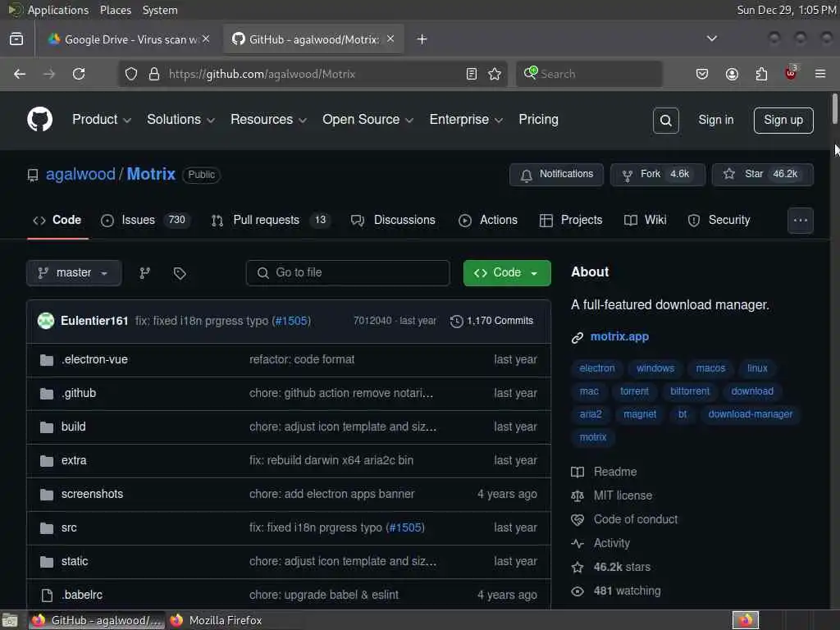This screenshot has width=840, height=630.
Task: Go to the Discussions tab
Action: 393,220
